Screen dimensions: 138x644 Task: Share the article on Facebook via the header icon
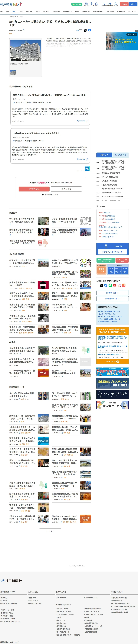[89, 30]
